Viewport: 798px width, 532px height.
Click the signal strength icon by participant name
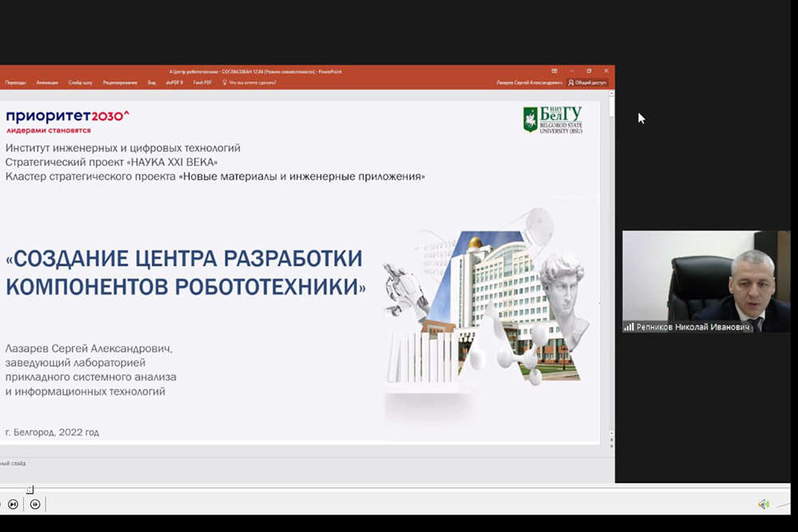click(629, 327)
